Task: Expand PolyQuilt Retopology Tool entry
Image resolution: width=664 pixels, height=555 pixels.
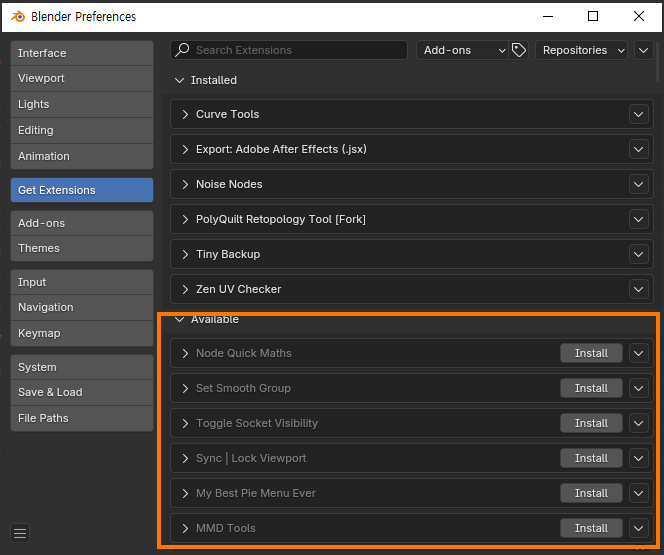Action: (185, 219)
